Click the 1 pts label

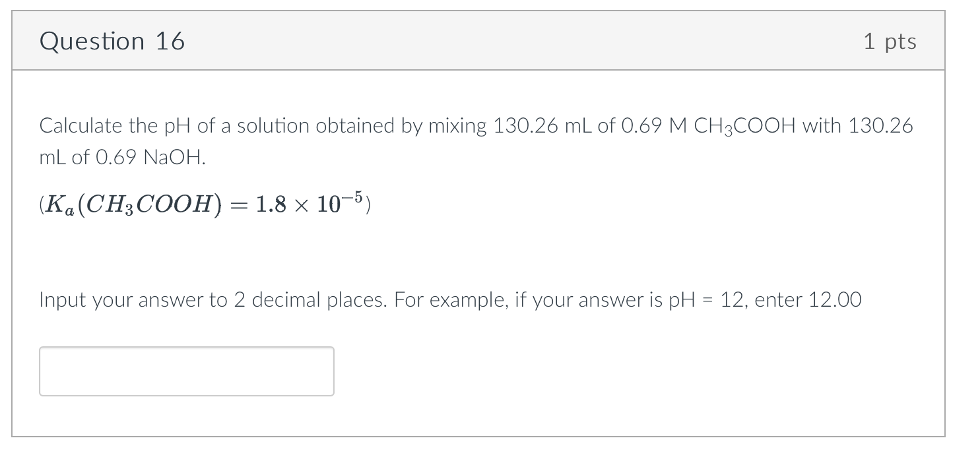pyautogui.click(x=890, y=40)
